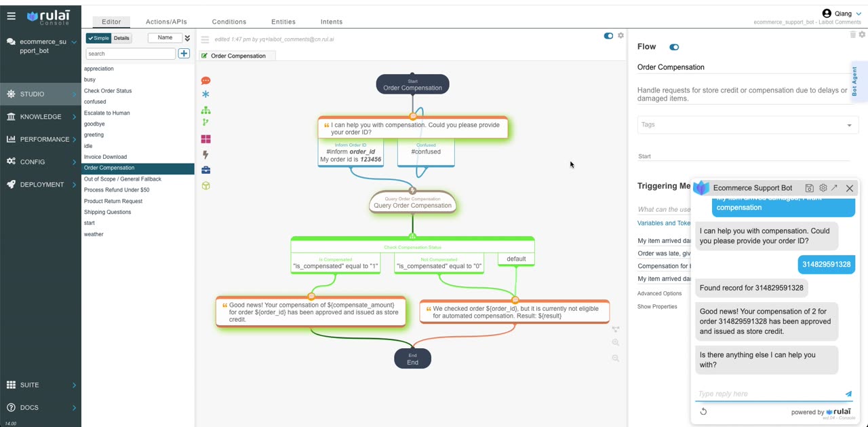
Task: Expand the sort options double chevron
Action: (187, 38)
